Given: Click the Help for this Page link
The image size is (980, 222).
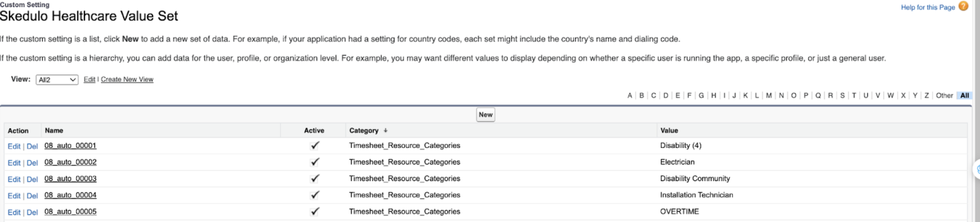Looking at the screenshot, I should tap(928, 7).
